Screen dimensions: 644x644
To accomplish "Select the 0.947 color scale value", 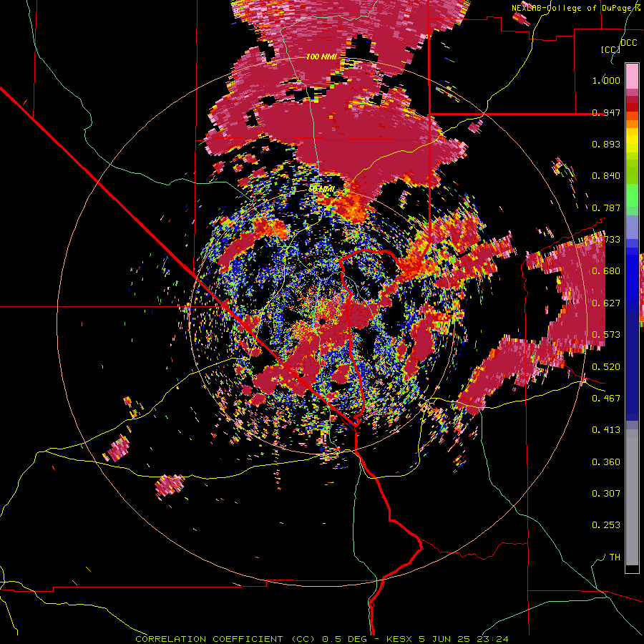I will (606, 112).
